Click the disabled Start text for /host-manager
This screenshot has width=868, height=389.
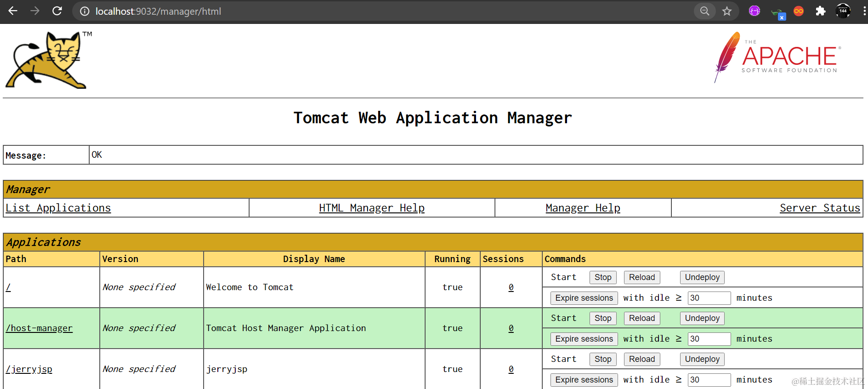point(563,318)
